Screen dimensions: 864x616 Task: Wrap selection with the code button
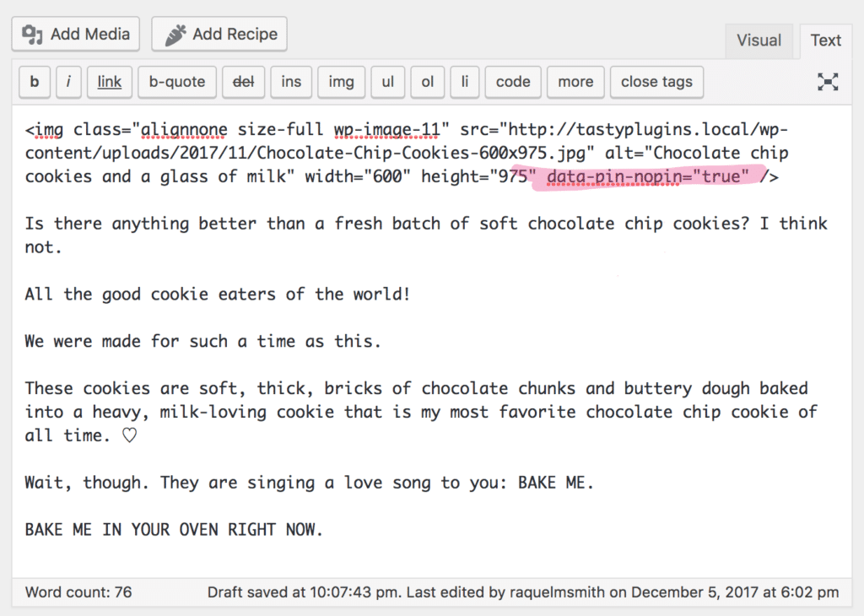point(513,82)
